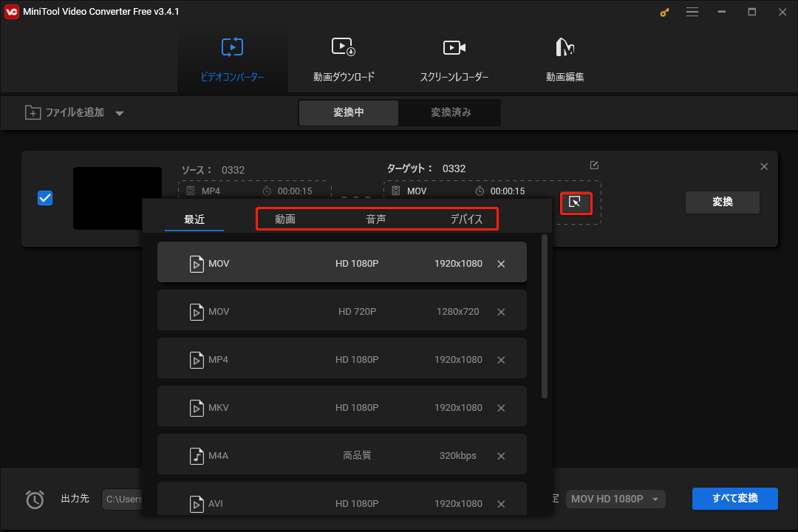Choose the MOV HD 1080P preset row

tap(341, 262)
